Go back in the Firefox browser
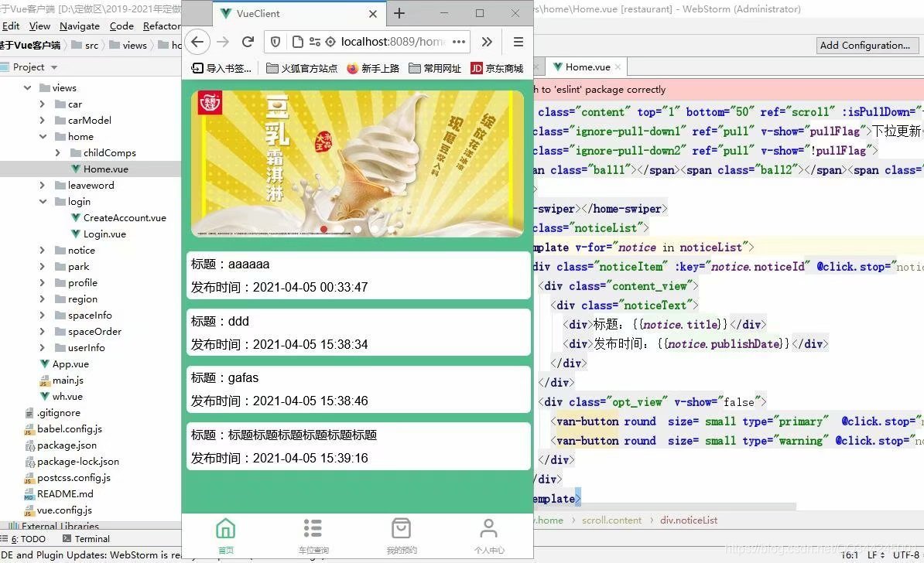The image size is (924, 563). coord(197,42)
